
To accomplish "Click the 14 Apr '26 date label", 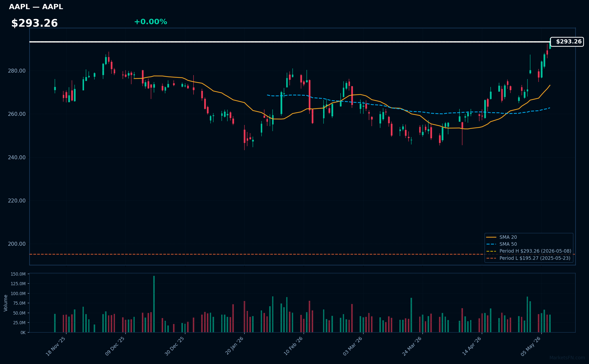I will pyautogui.click(x=472, y=346).
